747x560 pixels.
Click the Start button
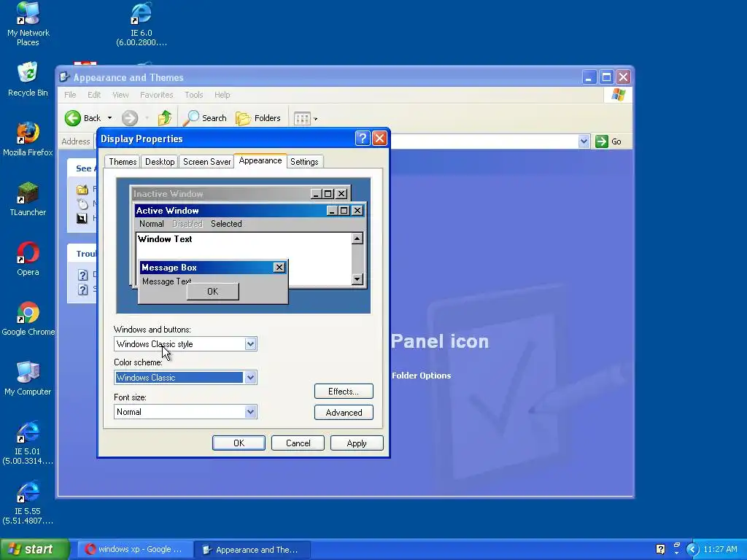click(x=34, y=549)
